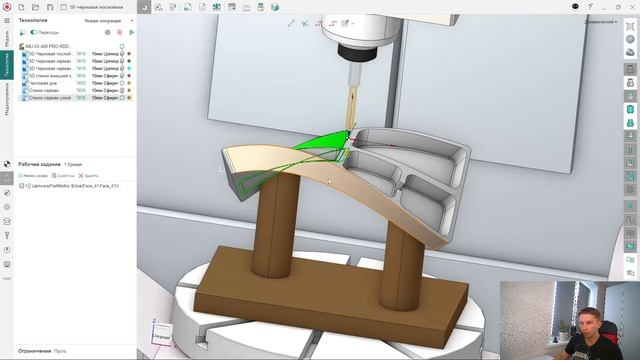Select the highlighted job assignment side icon

click(7, 178)
